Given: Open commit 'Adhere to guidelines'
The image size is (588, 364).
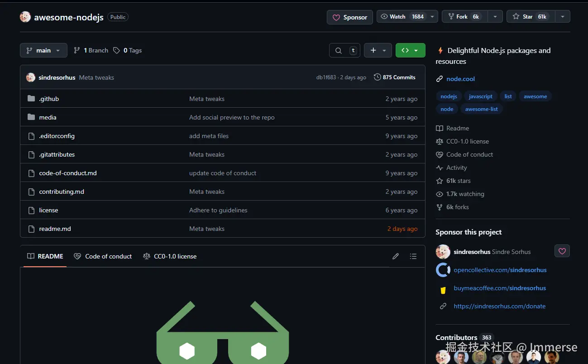Looking at the screenshot, I should [x=218, y=210].
